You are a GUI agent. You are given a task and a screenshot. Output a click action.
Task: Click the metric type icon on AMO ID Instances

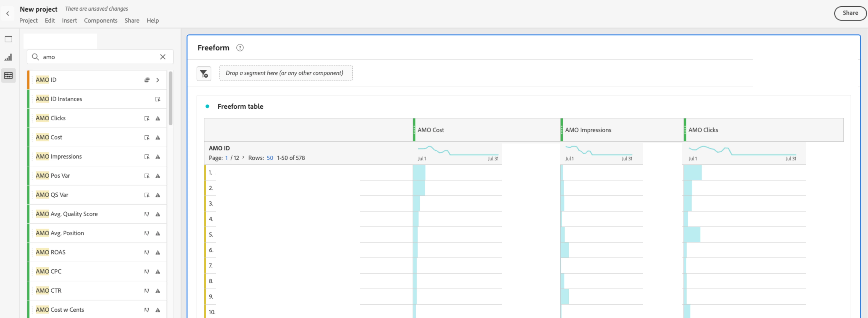click(x=158, y=99)
